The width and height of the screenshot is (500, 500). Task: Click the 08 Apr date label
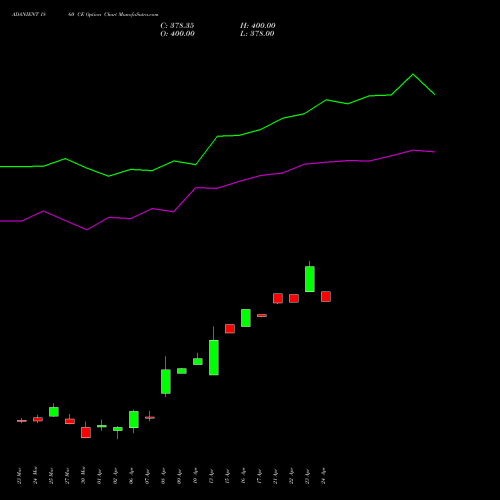pyautogui.click(x=163, y=476)
